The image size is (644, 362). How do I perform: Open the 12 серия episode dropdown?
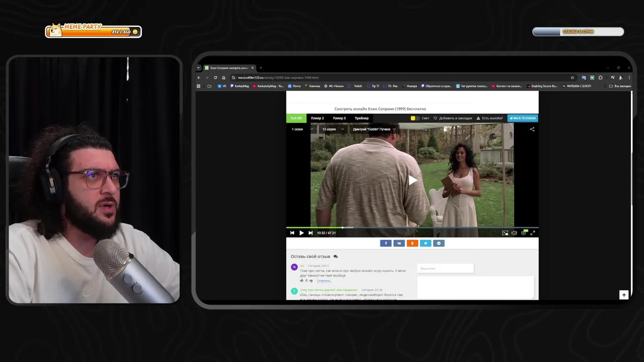tap(333, 129)
